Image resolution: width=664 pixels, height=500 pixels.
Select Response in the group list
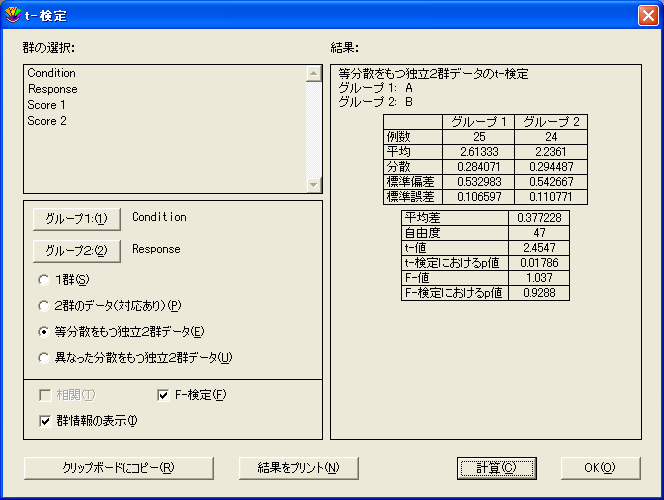pyautogui.click(x=53, y=89)
